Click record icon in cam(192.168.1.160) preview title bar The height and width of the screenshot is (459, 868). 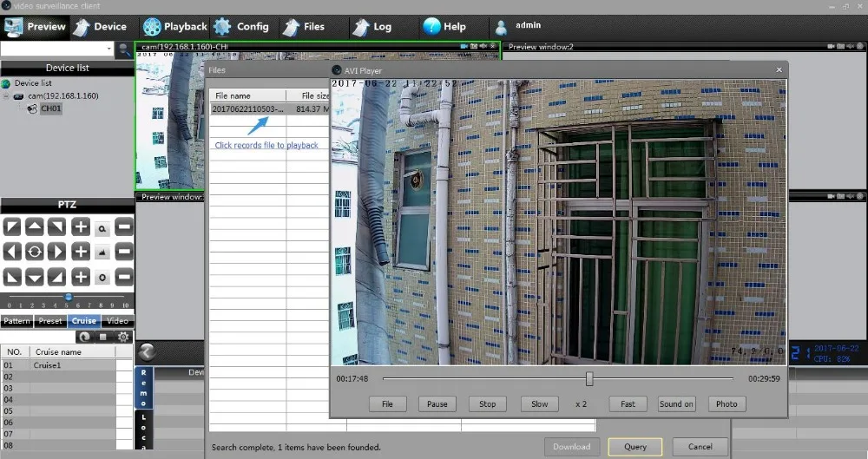click(464, 47)
